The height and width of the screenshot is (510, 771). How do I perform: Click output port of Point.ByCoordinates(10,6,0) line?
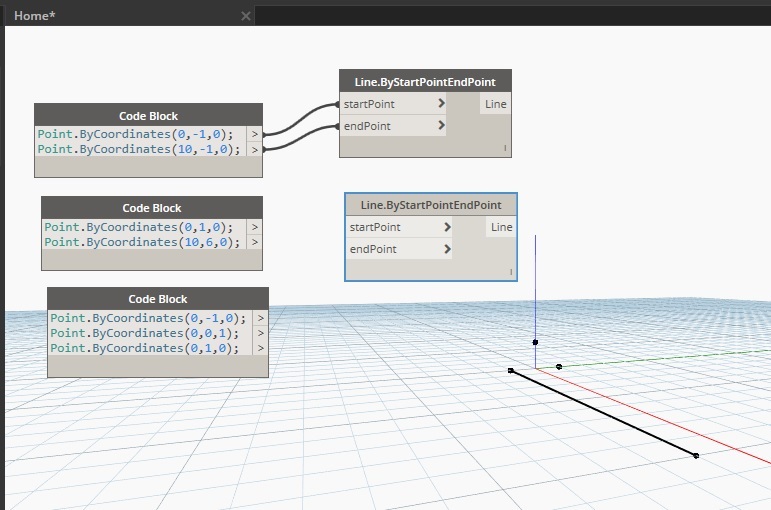click(255, 242)
